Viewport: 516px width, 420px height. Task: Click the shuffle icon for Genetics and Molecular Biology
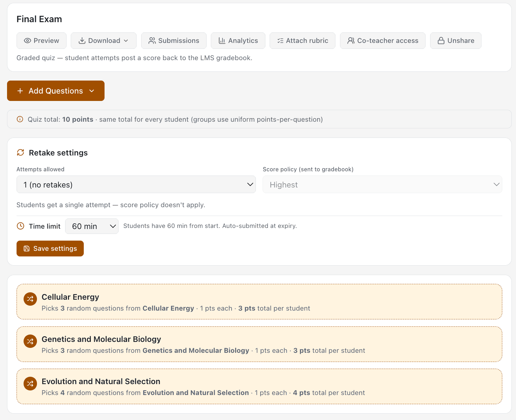click(x=30, y=341)
